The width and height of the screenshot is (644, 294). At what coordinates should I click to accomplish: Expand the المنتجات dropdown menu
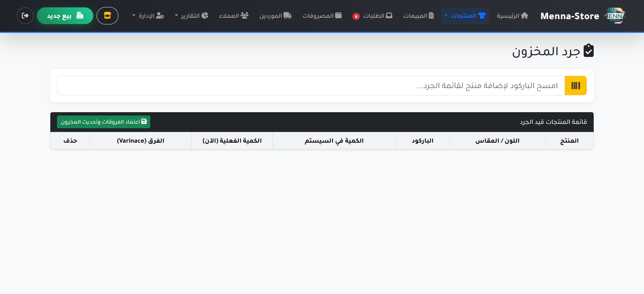[465, 16]
